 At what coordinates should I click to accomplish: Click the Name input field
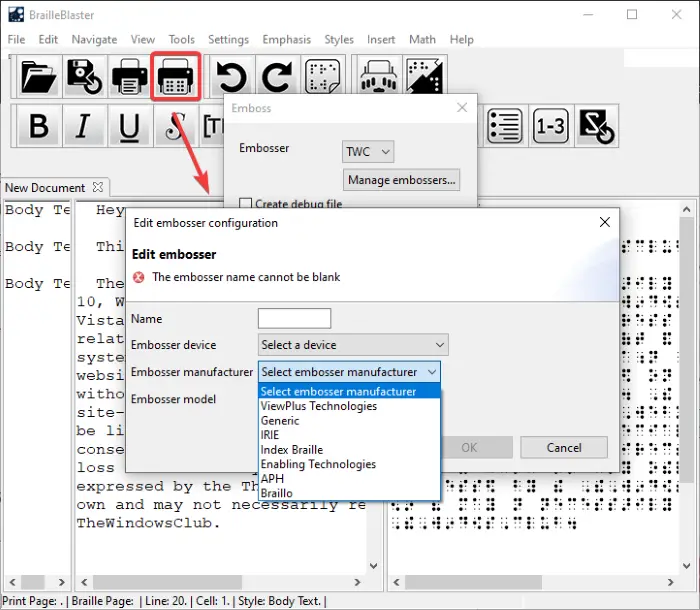click(x=294, y=319)
